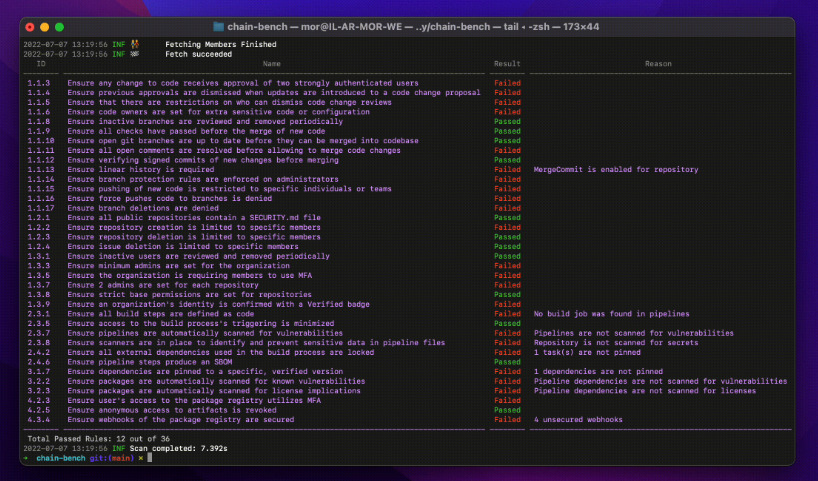The width and height of the screenshot is (818, 481).
Task: Select 'pipeline steps produce an SBOM' rule
Action: coord(165,362)
